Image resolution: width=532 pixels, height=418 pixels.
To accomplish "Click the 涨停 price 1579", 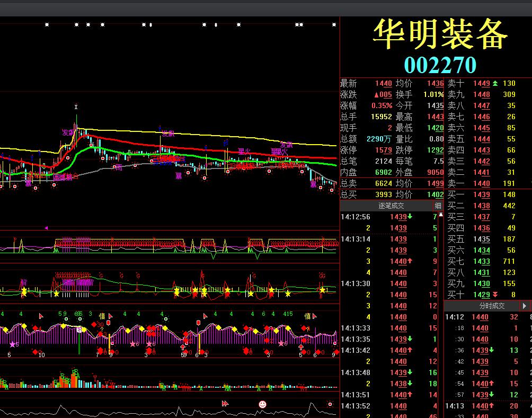I will tap(384, 150).
